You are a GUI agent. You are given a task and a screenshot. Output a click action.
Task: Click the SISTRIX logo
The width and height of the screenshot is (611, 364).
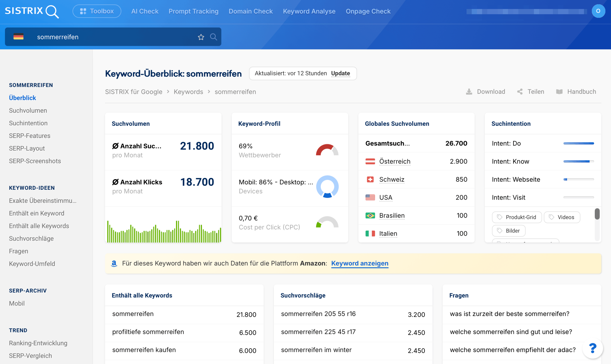point(32,11)
